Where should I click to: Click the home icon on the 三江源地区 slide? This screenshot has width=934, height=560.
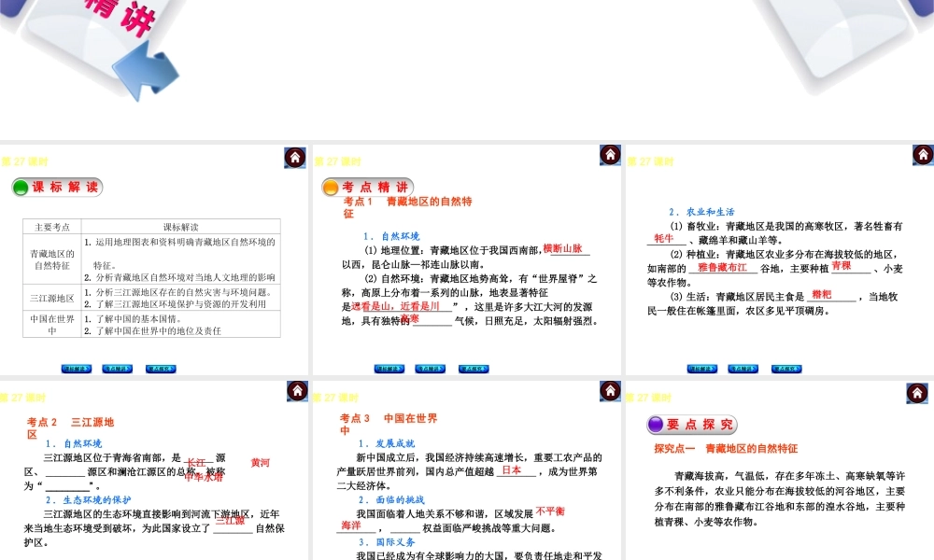pos(297,391)
